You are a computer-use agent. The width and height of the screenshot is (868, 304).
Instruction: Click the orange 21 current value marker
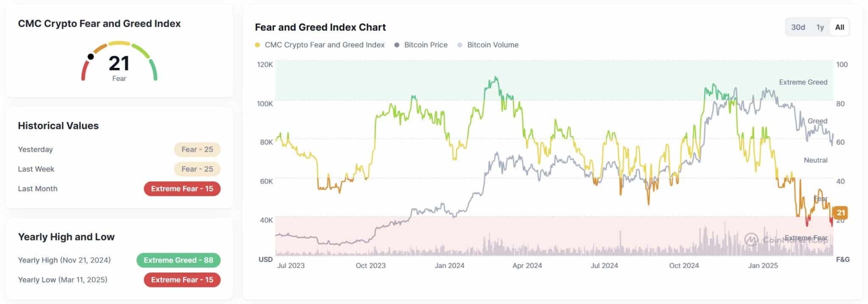[x=840, y=212]
